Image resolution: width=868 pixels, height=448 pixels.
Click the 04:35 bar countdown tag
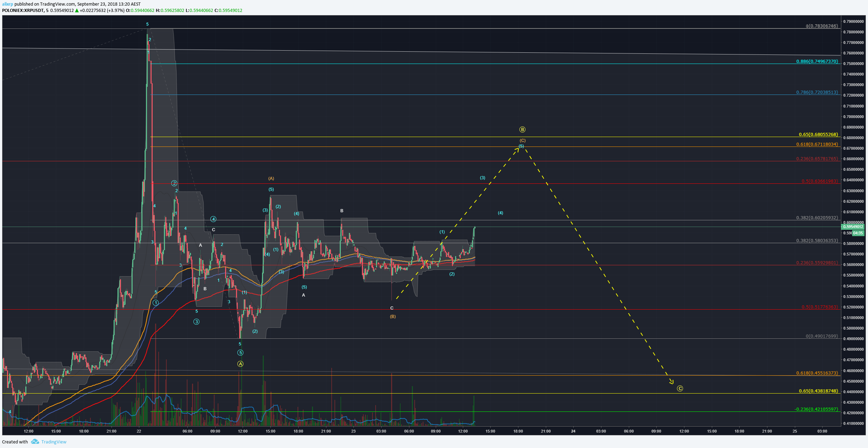point(858,233)
